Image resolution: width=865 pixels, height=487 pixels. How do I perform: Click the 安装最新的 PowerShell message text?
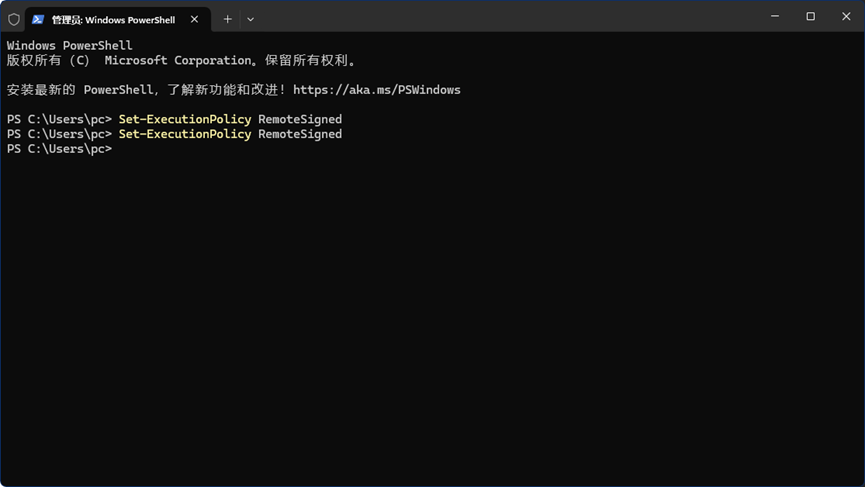click(x=147, y=90)
